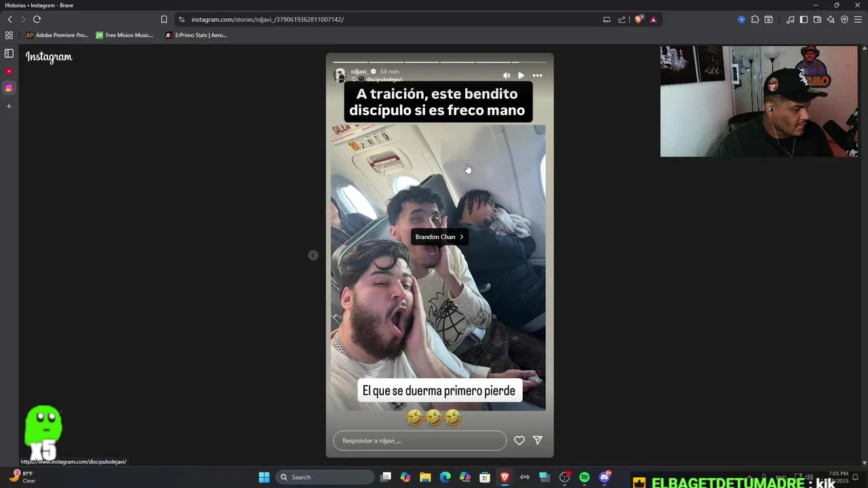Viewport: 868px width, 488px height.
Task: Open weather widget showing 81°F Clear
Action: [22, 477]
